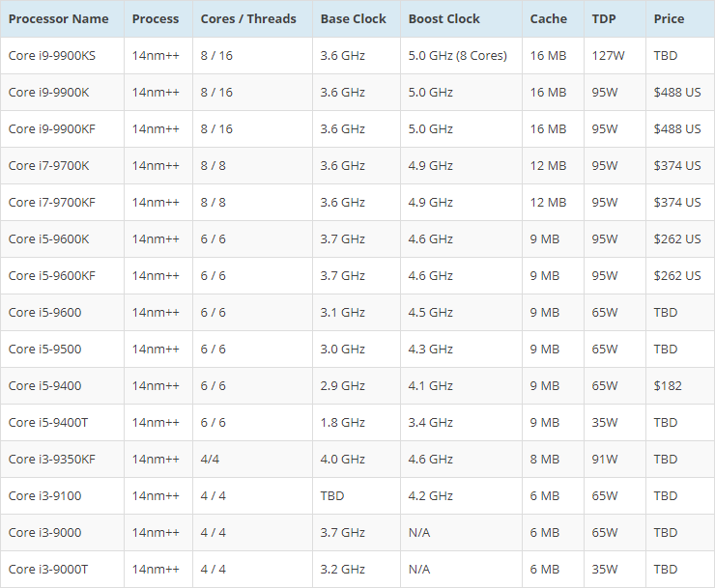Select the Core i5-9600 name cell
715x588 pixels.
tap(62, 312)
